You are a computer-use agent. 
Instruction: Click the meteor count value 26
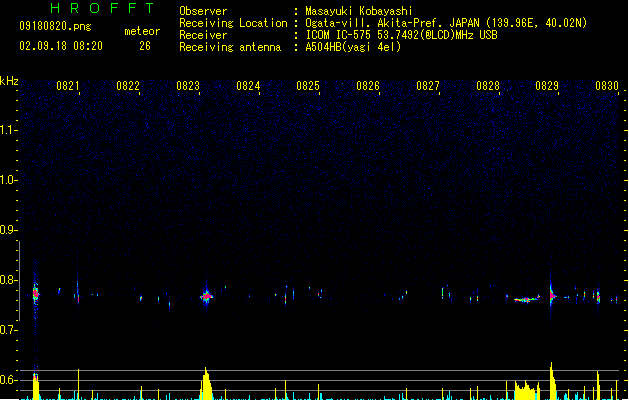tap(145, 46)
